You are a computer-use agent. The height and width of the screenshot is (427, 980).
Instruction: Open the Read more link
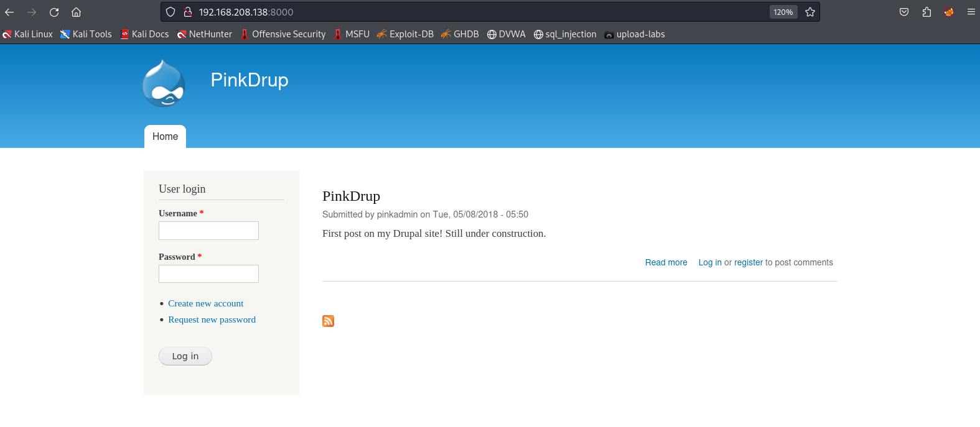666,262
